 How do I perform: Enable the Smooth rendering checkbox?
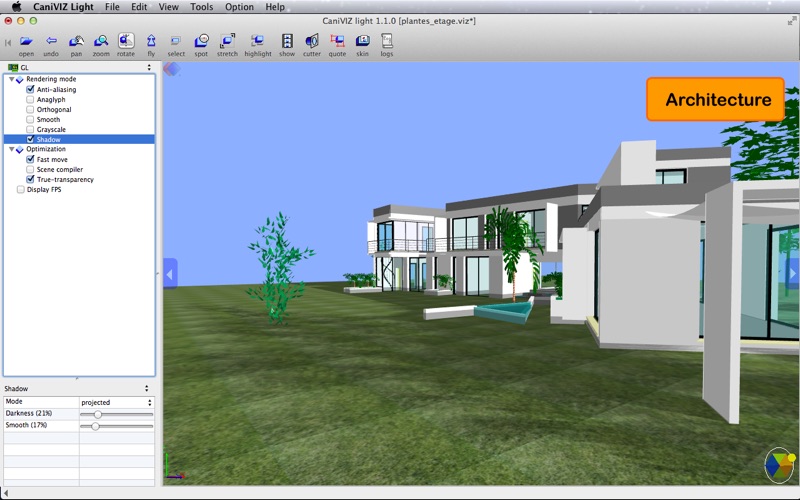point(30,119)
